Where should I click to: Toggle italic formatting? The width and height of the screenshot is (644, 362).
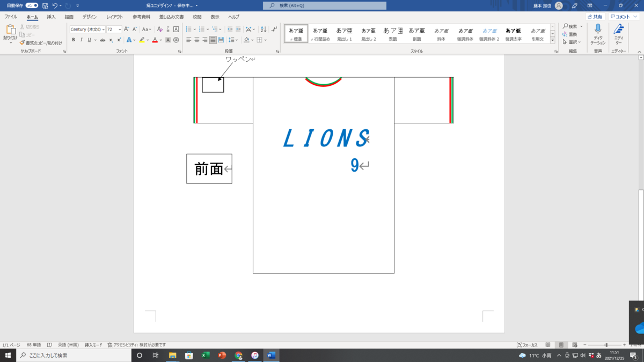[x=82, y=40]
